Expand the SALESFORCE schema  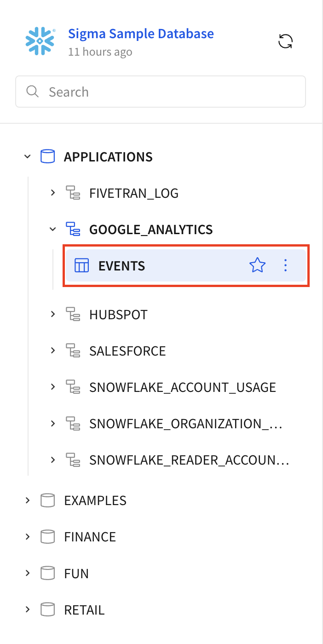53,351
